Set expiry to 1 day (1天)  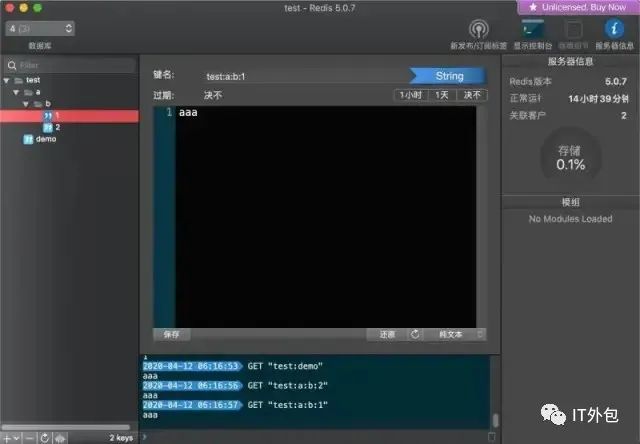coord(442,95)
